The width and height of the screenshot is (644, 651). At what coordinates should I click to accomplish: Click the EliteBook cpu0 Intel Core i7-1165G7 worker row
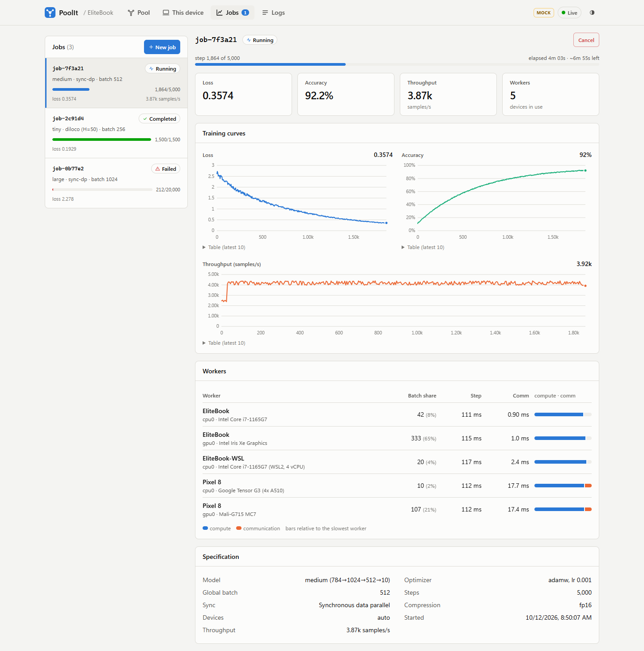(397, 414)
